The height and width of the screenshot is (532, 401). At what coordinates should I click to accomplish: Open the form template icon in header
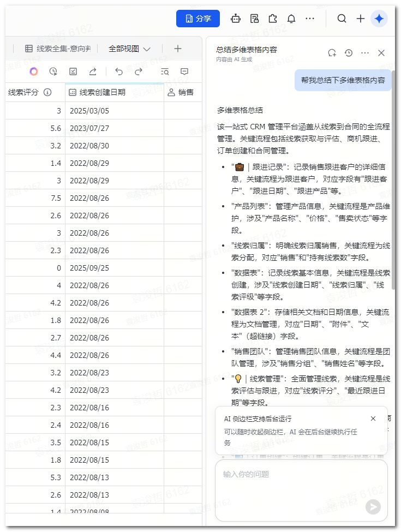[x=254, y=19]
